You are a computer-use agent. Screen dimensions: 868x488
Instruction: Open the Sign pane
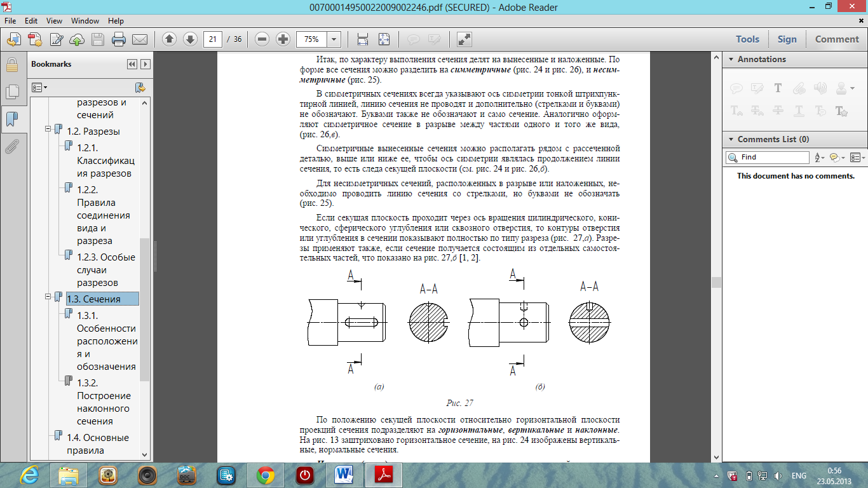coord(787,39)
